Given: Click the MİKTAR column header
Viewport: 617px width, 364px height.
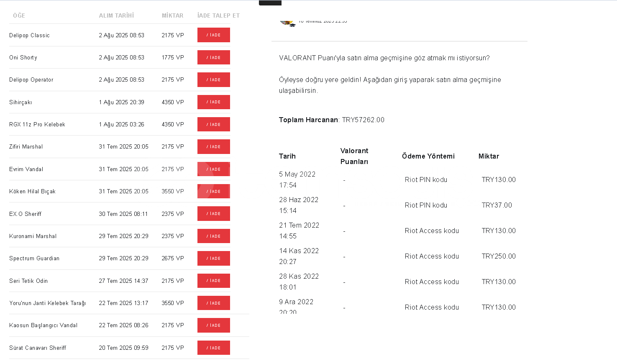Looking at the screenshot, I should tap(172, 15).
